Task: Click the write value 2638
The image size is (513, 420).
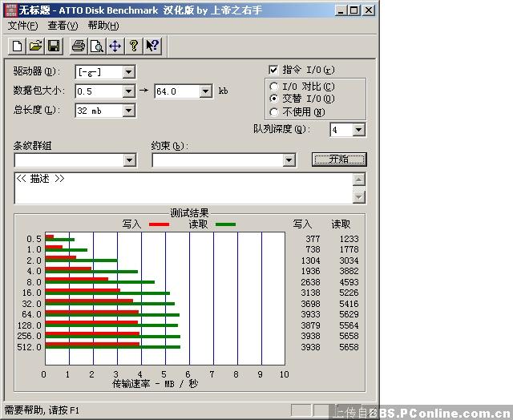Action: [x=310, y=282]
